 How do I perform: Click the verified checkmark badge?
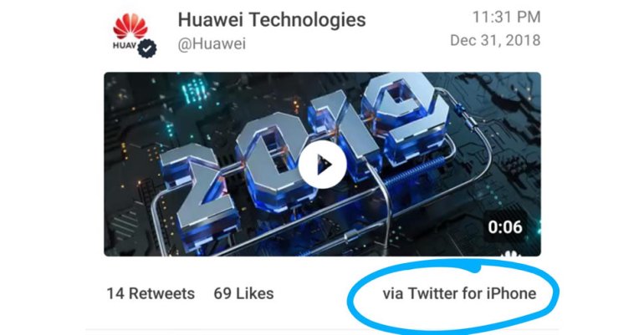[147, 48]
